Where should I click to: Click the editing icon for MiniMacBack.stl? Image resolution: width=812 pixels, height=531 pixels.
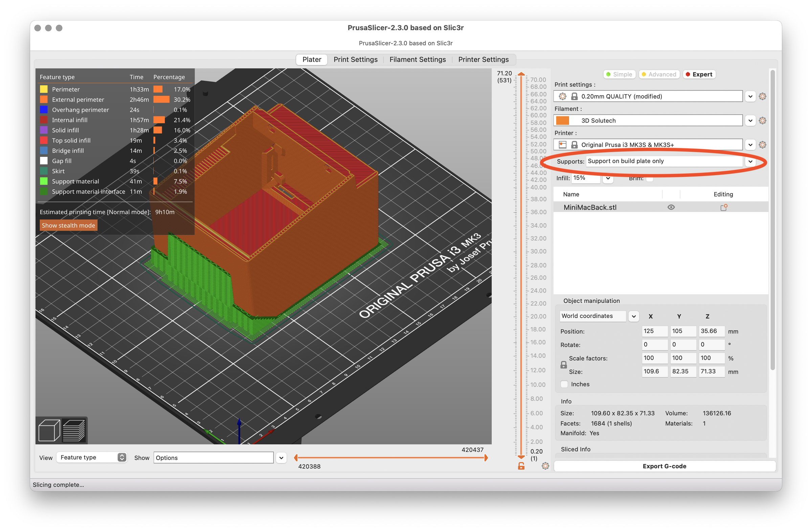click(x=723, y=207)
